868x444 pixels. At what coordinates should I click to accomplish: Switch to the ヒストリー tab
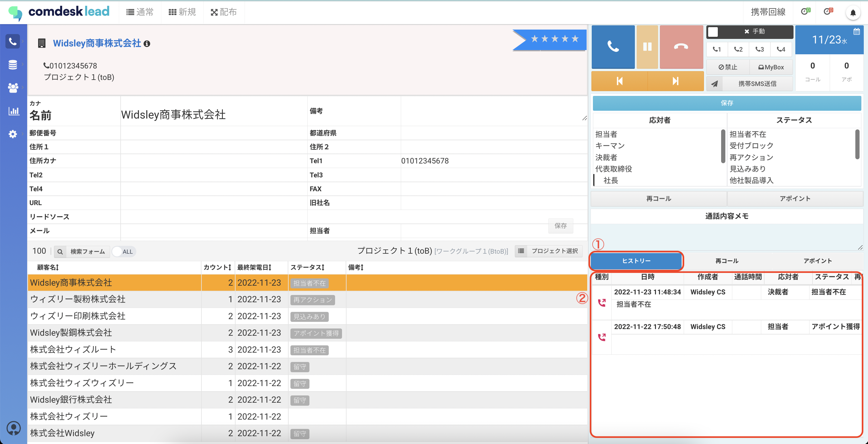[636, 261]
